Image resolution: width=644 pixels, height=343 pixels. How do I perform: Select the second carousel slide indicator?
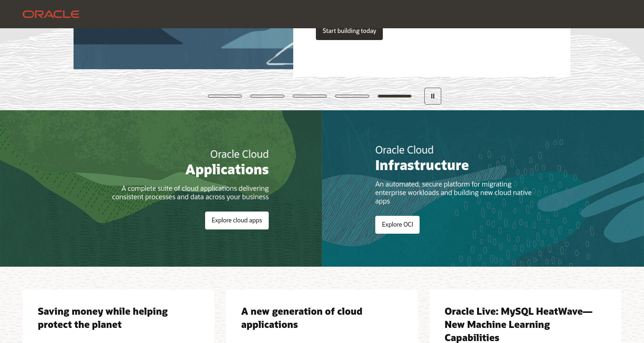tap(267, 96)
